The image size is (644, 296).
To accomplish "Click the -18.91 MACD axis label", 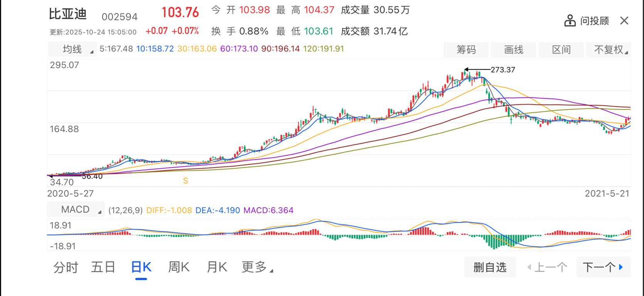I will [62, 246].
